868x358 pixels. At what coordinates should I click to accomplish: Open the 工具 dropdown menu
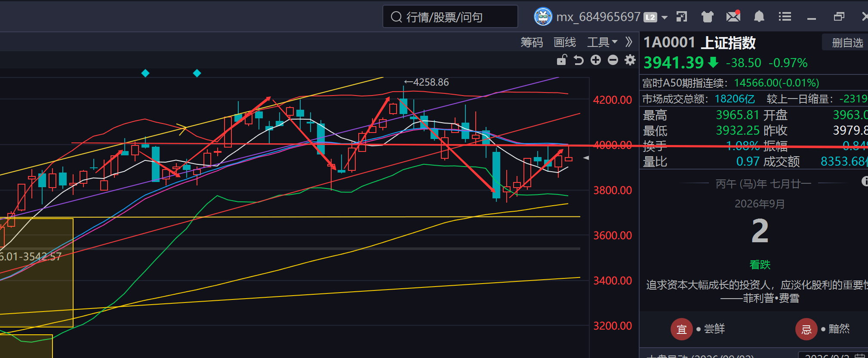[x=602, y=42]
